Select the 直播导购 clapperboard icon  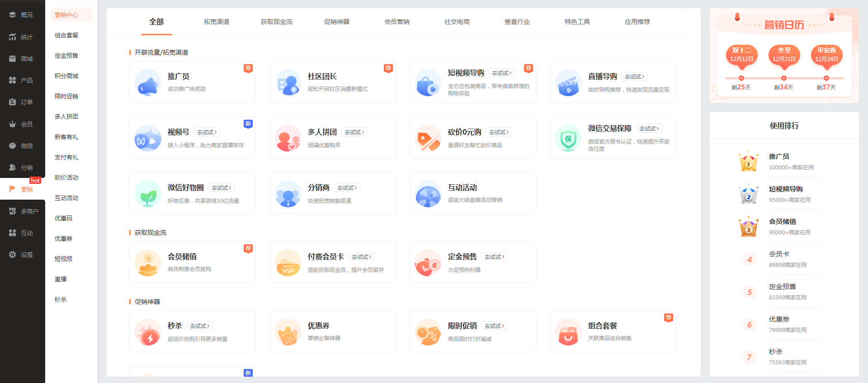(568, 82)
